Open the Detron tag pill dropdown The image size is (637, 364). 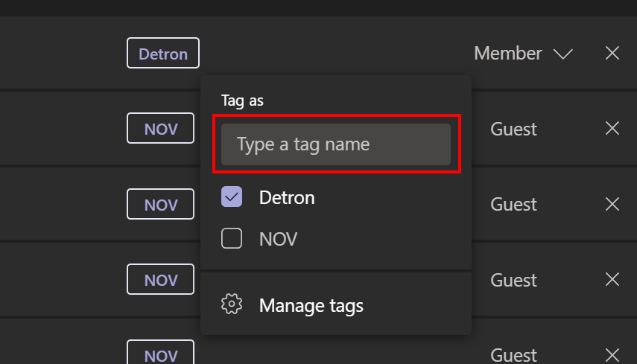[163, 53]
